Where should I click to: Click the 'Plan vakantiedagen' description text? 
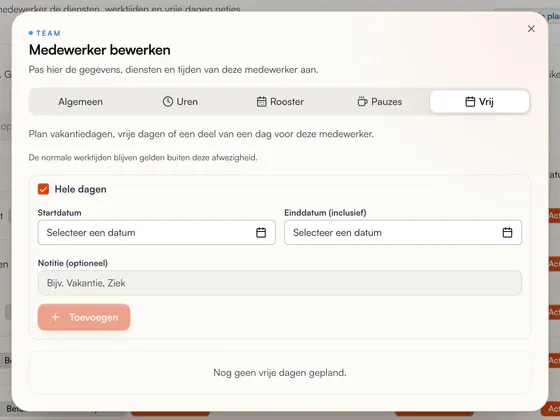201,134
